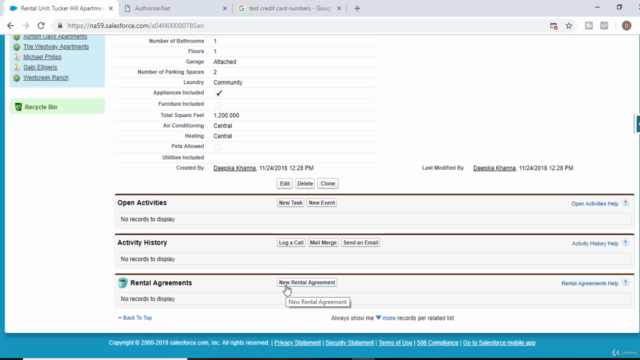Open the Security Statement footer link

349,343
